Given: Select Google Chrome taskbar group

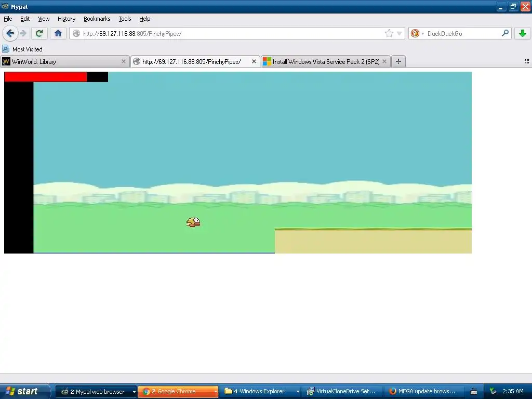Looking at the screenshot, I should click(x=178, y=392).
